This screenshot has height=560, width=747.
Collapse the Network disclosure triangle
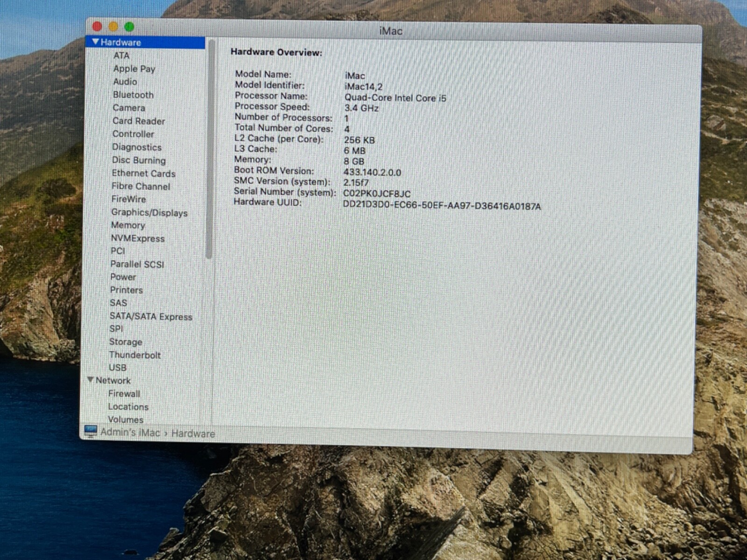coord(91,380)
